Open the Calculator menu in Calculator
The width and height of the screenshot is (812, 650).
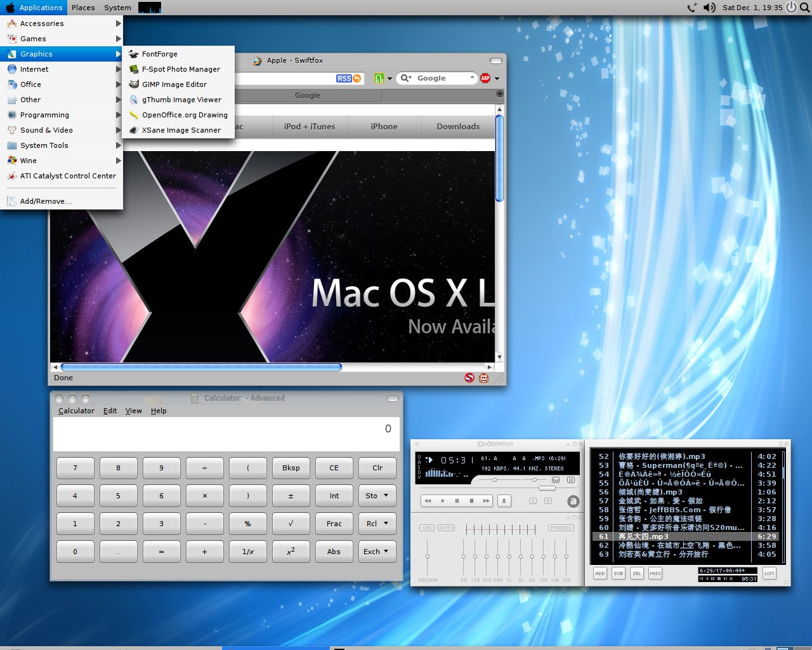[x=76, y=411]
